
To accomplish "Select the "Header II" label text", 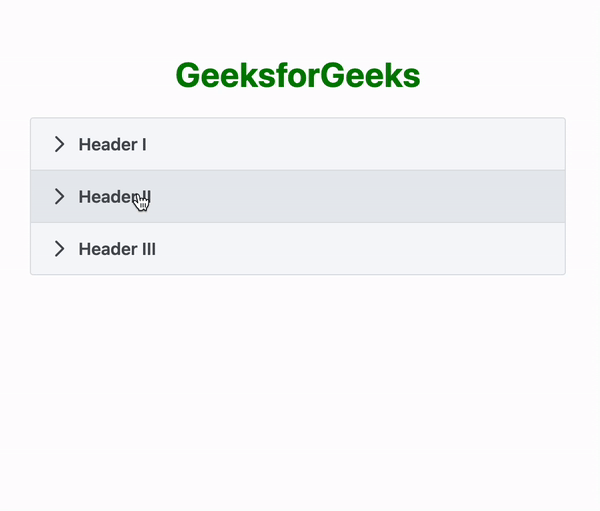I will (x=115, y=197).
